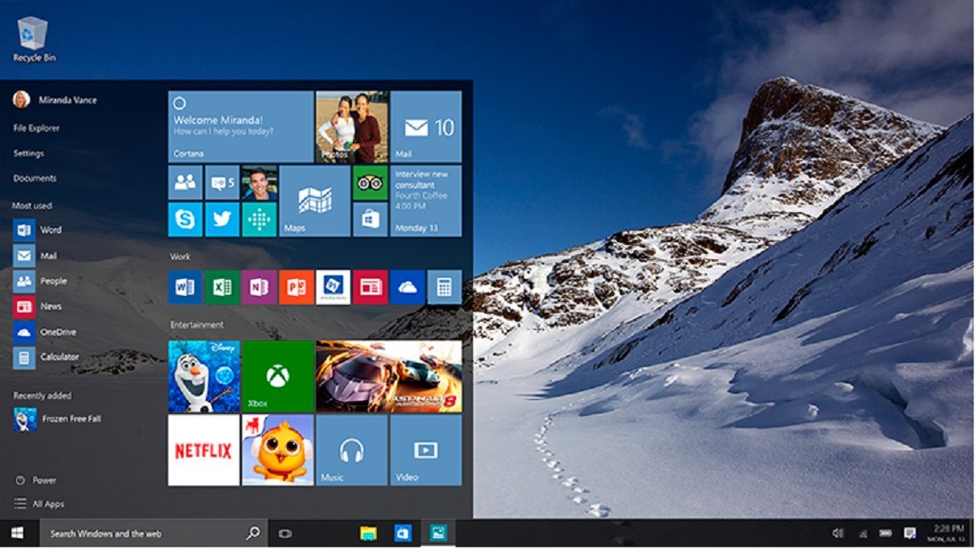The image size is (980, 555).
Task: Open the Maps tile
Action: click(314, 200)
